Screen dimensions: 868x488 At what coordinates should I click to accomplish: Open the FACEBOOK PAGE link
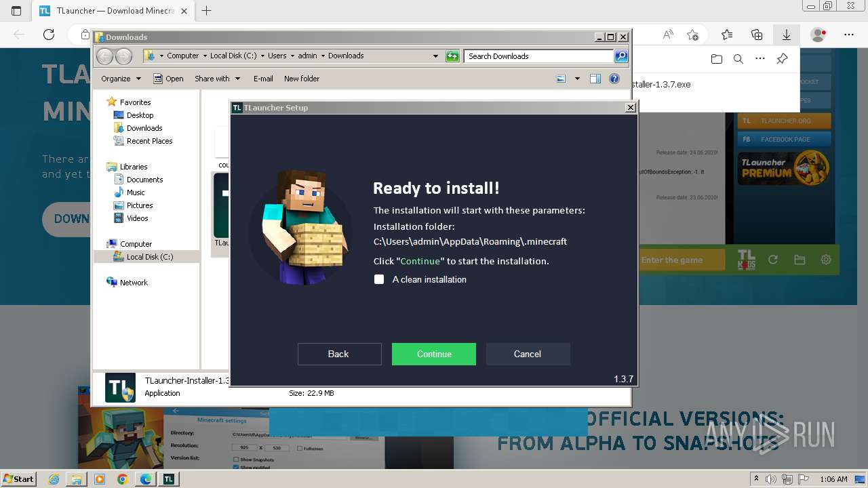coord(784,139)
